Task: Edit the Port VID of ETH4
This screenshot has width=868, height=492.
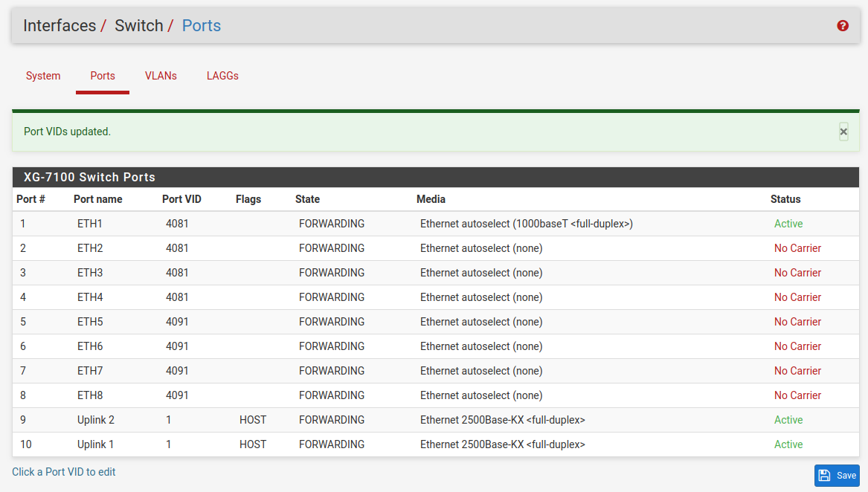Action: coord(177,297)
